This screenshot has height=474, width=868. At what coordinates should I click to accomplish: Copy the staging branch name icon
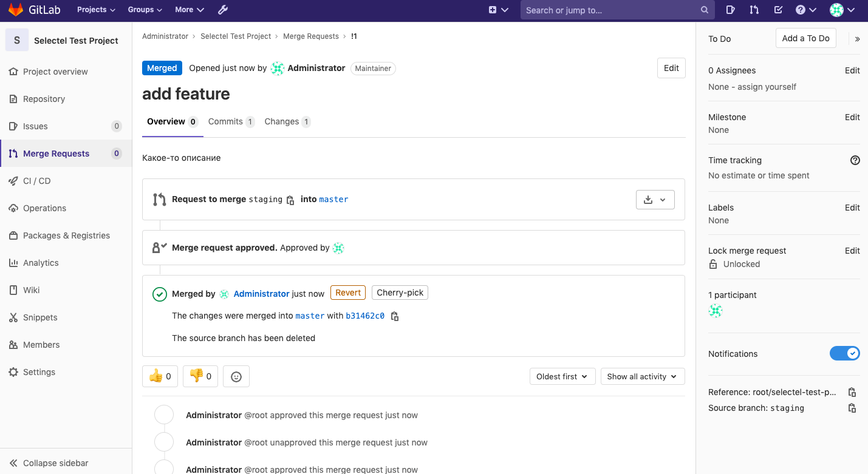click(290, 200)
